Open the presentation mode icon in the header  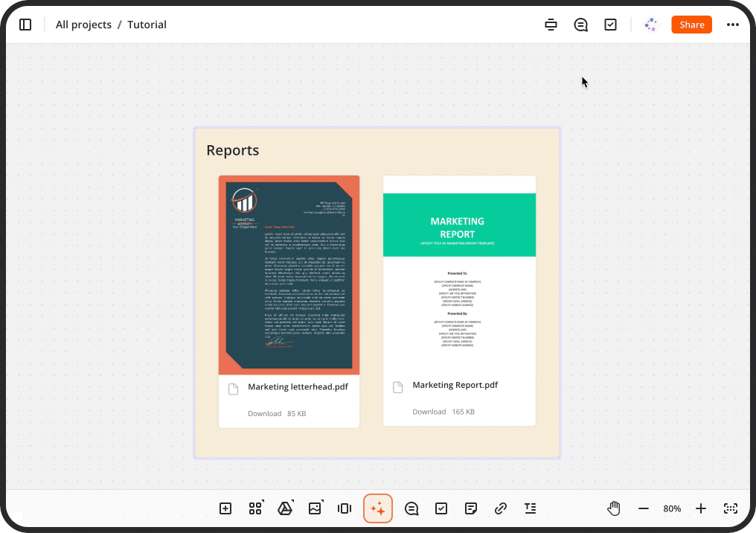coord(551,25)
